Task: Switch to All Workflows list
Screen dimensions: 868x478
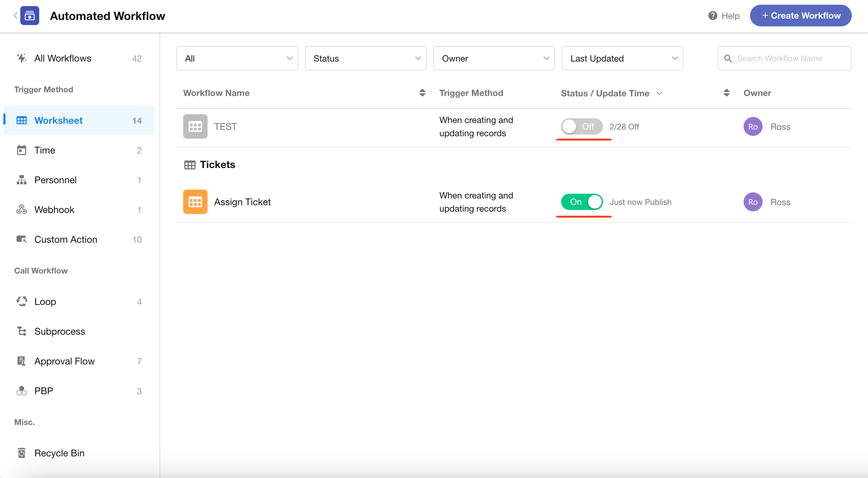Action: 63,58
